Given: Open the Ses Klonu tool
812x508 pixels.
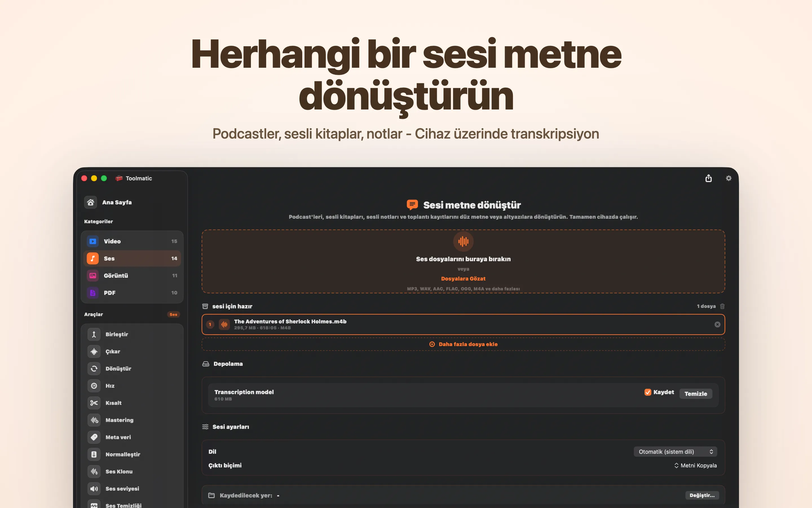Looking at the screenshot, I should pyautogui.click(x=132, y=471).
